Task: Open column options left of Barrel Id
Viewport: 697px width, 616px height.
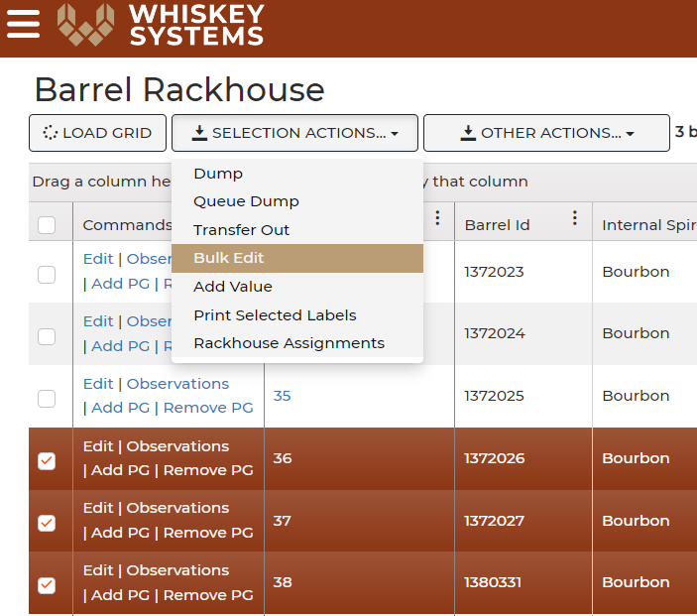Action: click(x=438, y=218)
